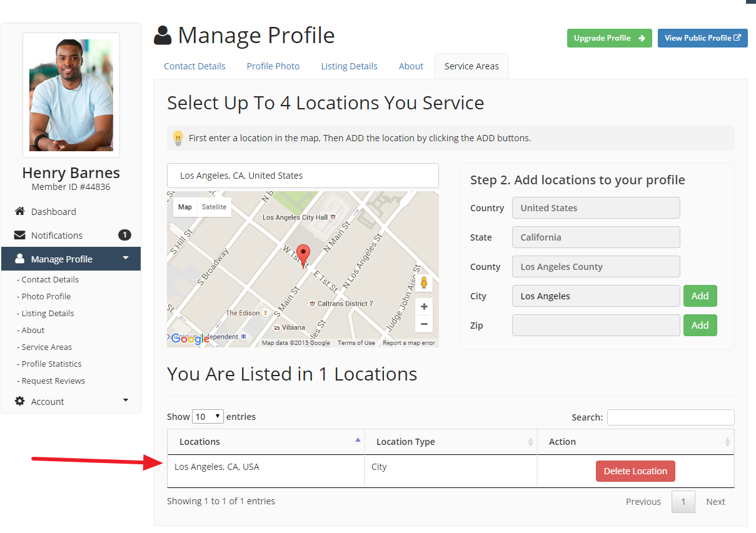Screen dimensions: 756x533
Task: Switch to the Contact Details tab
Action: click(x=194, y=66)
